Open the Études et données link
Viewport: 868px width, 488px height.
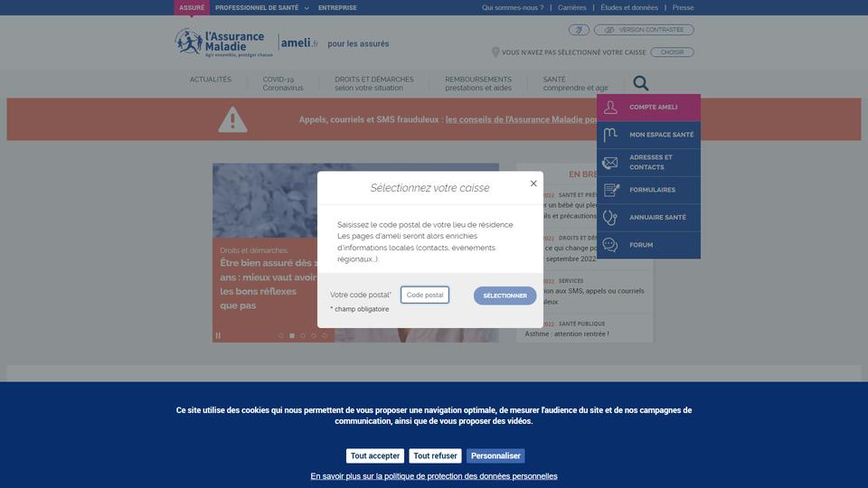[629, 8]
